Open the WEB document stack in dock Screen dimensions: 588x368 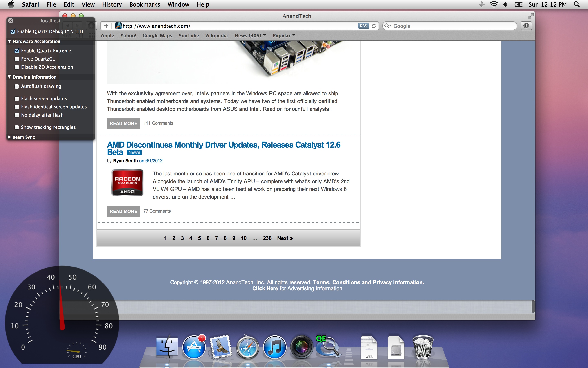[x=369, y=347]
